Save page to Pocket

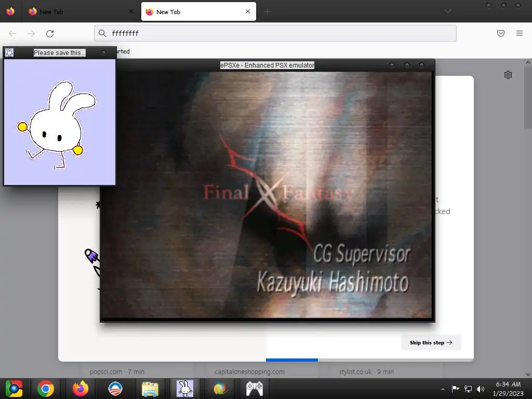(501, 33)
